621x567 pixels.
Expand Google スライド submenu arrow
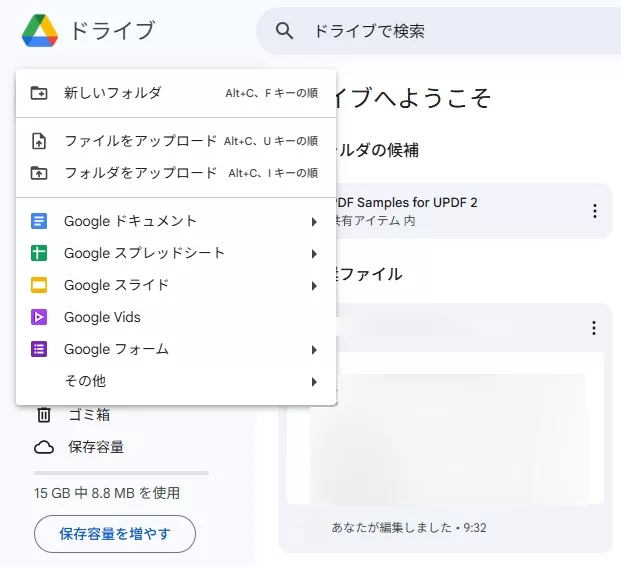(x=314, y=286)
